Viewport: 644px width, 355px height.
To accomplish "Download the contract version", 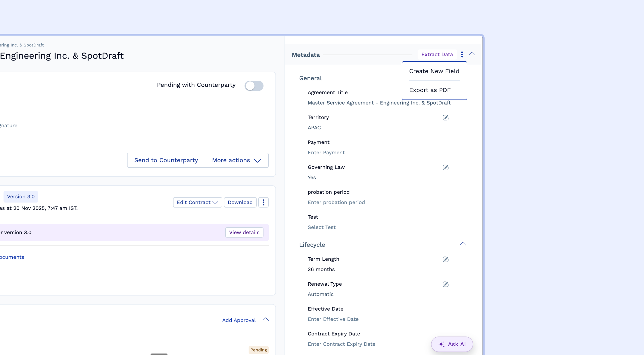I will click(240, 202).
